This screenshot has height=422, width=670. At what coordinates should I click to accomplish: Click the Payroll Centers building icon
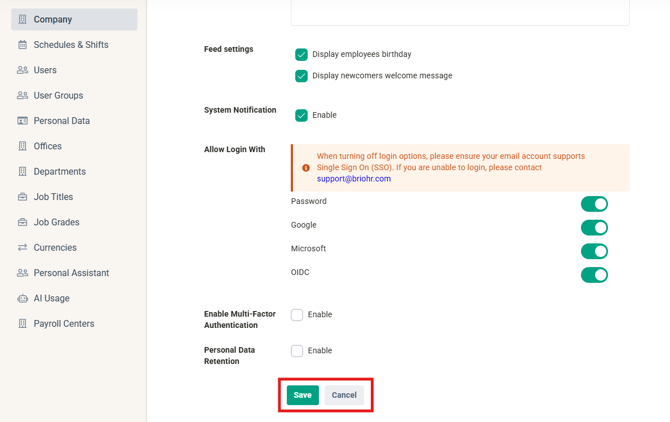click(22, 324)
